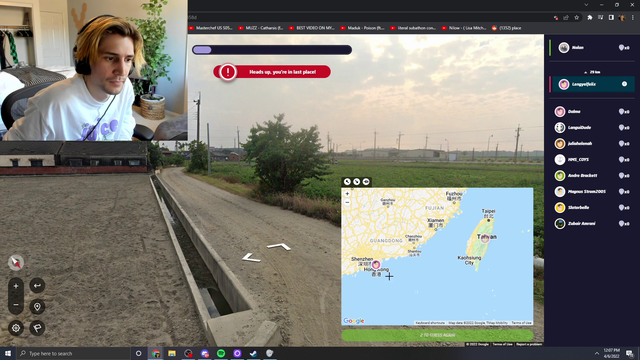Open the Chrome three-dot menu

633,18
